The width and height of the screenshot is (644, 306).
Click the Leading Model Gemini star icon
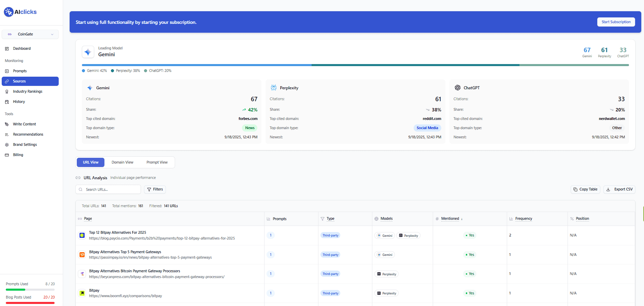[88, 52]
